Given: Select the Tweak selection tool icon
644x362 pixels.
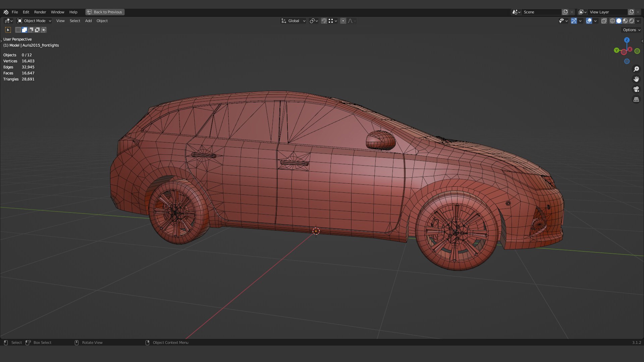Looking at the screenshot, I should (8, 30).
